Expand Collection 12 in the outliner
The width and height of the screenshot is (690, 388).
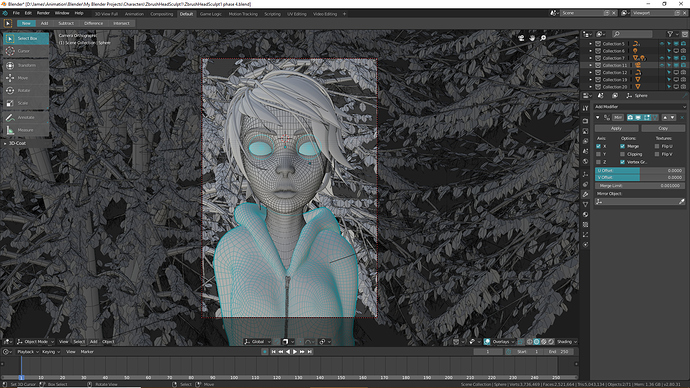pos(591,72)
